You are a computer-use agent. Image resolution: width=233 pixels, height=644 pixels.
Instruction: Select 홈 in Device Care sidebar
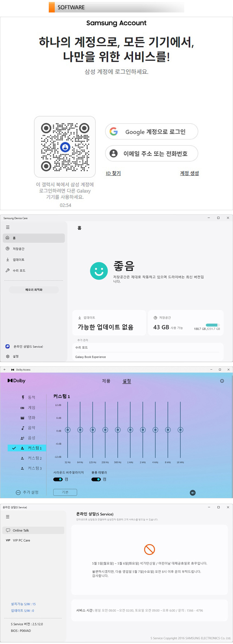[x=34, y=238]
